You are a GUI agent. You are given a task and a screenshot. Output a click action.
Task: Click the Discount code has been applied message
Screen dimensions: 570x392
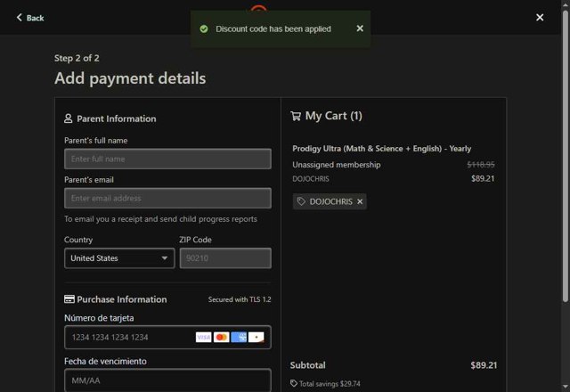[x=273, y=29]
